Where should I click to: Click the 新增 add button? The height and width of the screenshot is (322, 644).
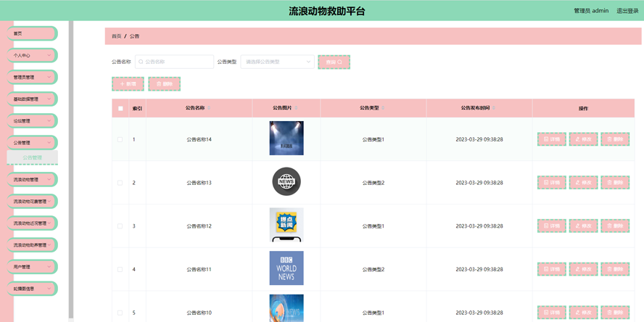(128, 84)
